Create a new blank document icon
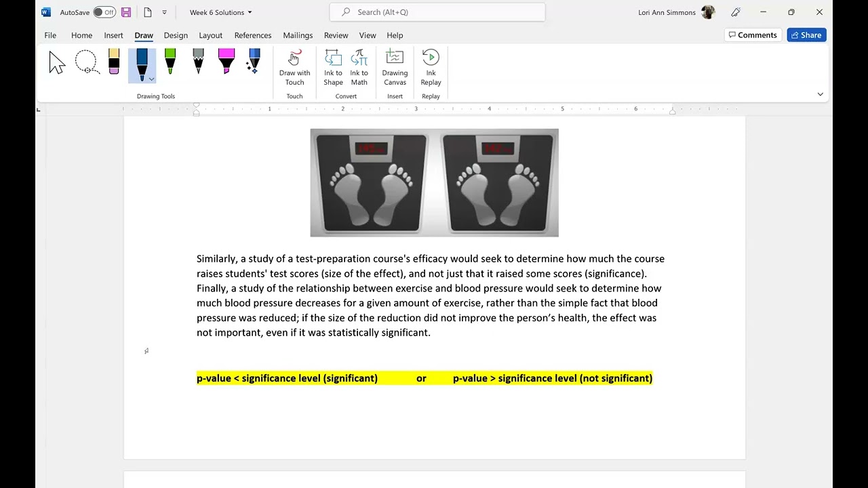Viewport: 868px width, 488px height. pyautogui.click(x=147, y=12)
